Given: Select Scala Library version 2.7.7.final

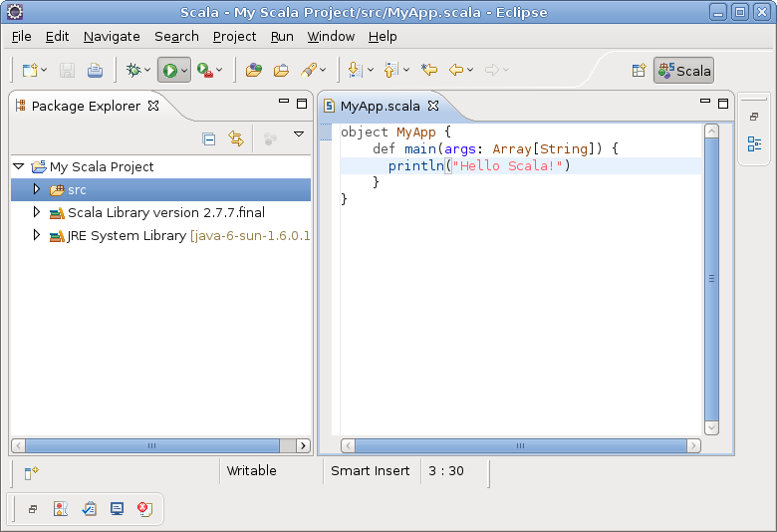Looking at the screenshot, I should pyautogui.click(x=165, y=212).
